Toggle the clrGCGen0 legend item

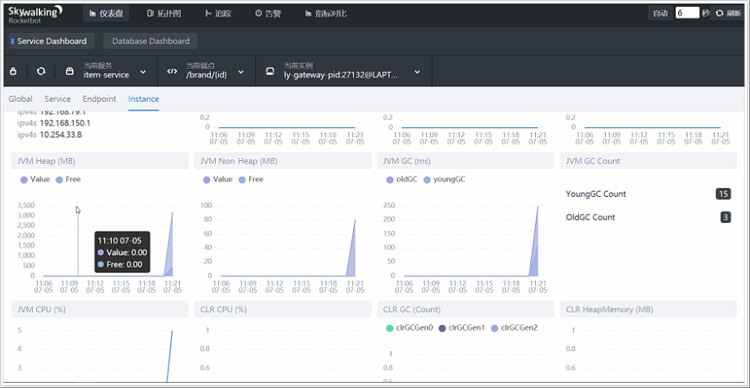click(x=409, y=328)
